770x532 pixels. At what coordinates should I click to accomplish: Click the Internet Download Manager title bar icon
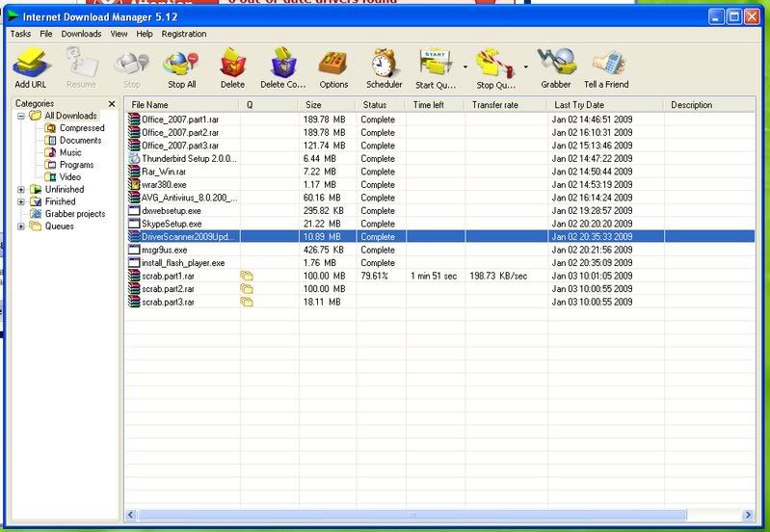point(13,16)
